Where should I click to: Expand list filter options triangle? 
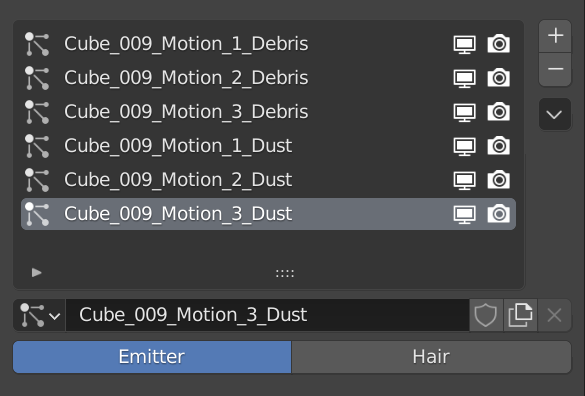[37, 272]
